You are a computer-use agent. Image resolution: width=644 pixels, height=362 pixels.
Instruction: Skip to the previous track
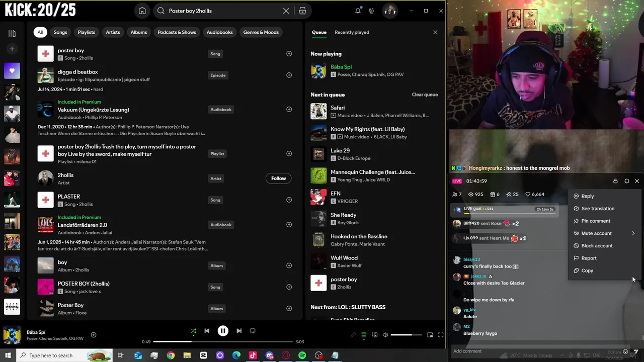(x=207, y=331)
